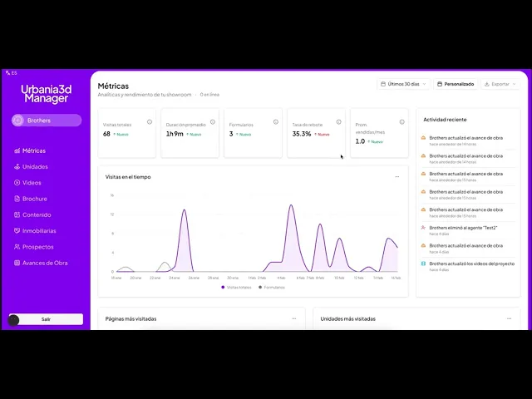The width and height of the screenshot is (532, 399).
Task: Open Inmobiliarias in the sidebar
Action: [x=35, y=231]
